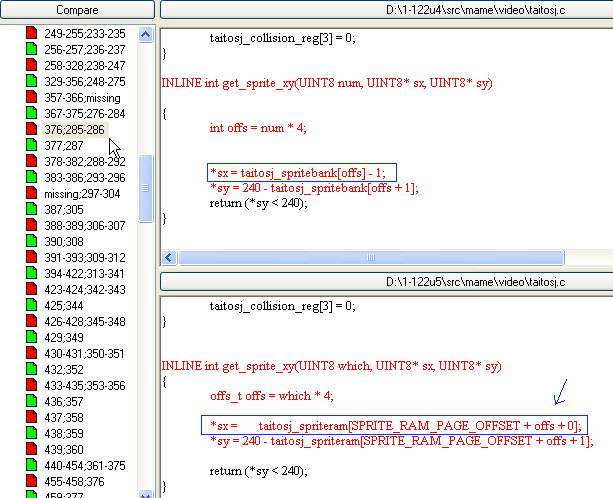Viewport: 613px width, 498px height.
Task: Click the boxed *sx = taitosj_spritebank line
Action: point(302,171)
